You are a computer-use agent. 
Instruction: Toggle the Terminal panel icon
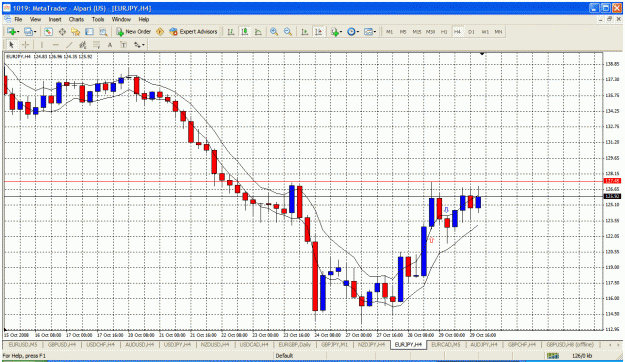click(89, 31)
